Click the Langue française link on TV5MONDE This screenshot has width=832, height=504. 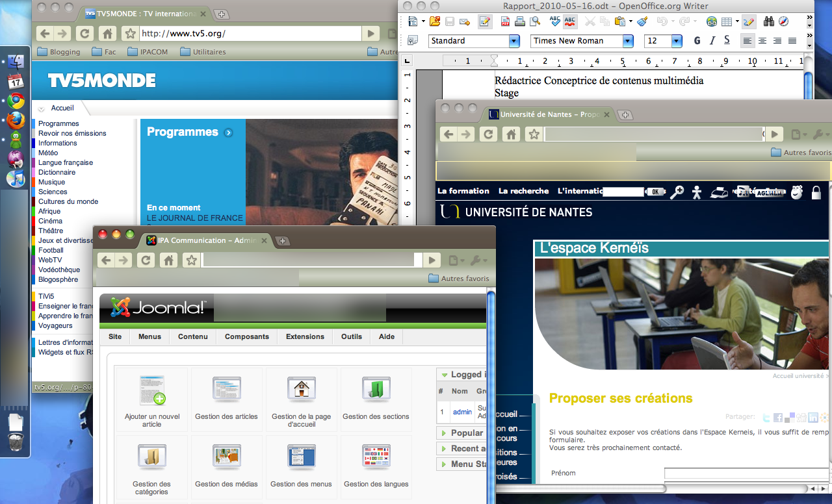[66, 162]
